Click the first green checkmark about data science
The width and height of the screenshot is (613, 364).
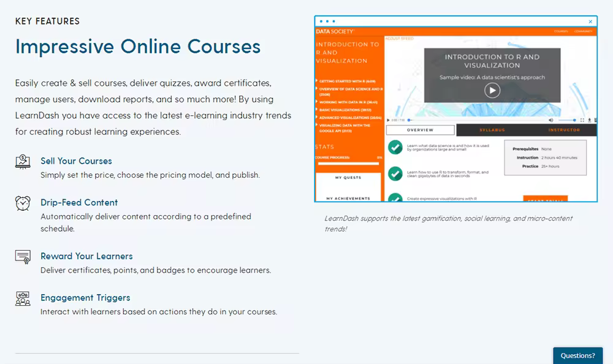(x=395, y=148)
